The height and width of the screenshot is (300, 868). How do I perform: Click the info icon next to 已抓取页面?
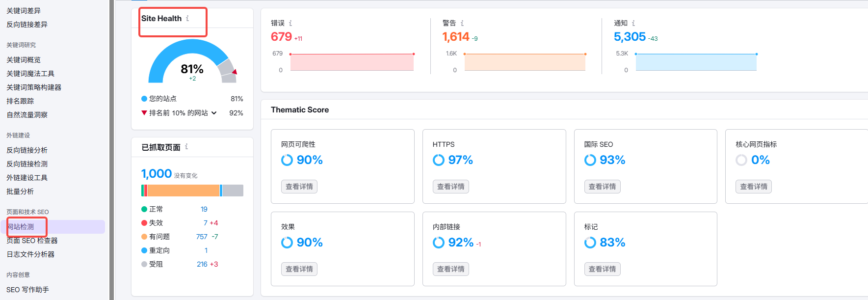point(186,147)
